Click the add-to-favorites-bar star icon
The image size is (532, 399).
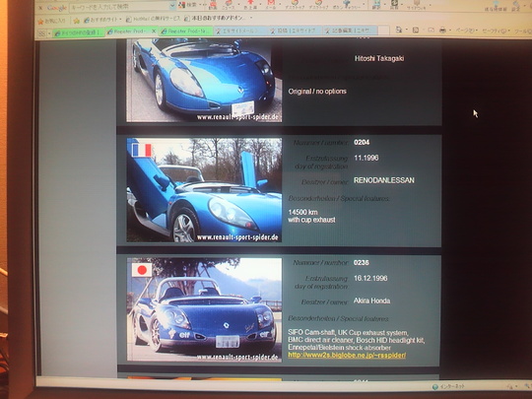pos(77,21)
